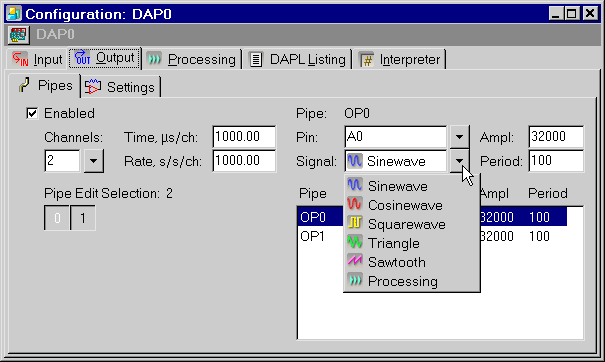Click the Channels value field
The image size is (605, 362).
point(62,161)
